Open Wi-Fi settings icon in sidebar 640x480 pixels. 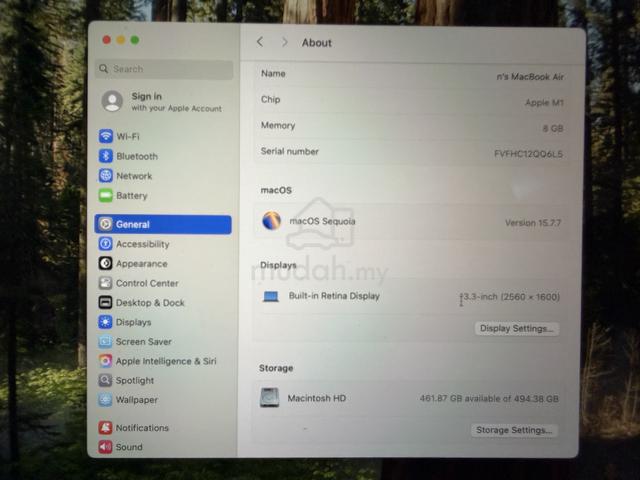(106, 136)
